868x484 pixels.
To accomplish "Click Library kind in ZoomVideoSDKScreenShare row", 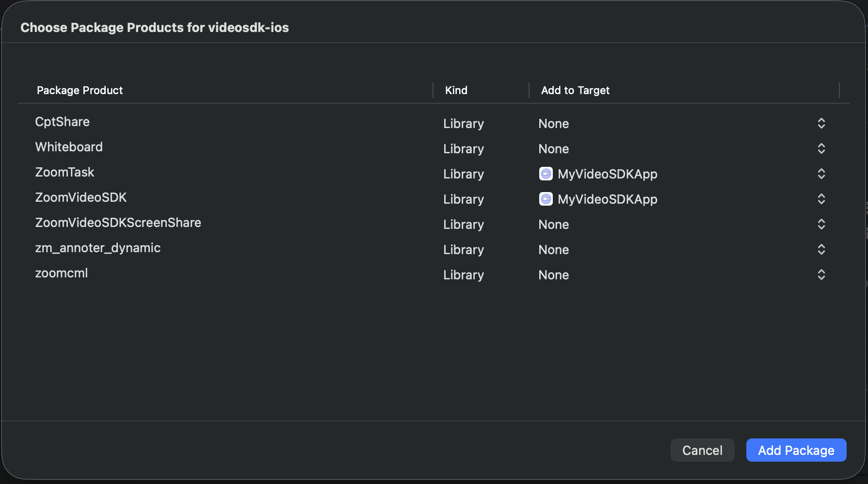I will [x=464, y=225].
